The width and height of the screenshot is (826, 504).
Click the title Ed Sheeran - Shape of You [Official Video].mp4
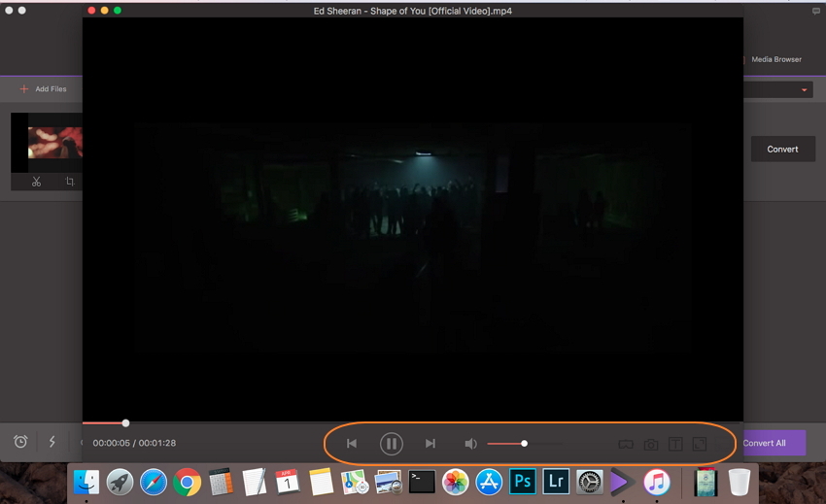[x=412, y=11]
